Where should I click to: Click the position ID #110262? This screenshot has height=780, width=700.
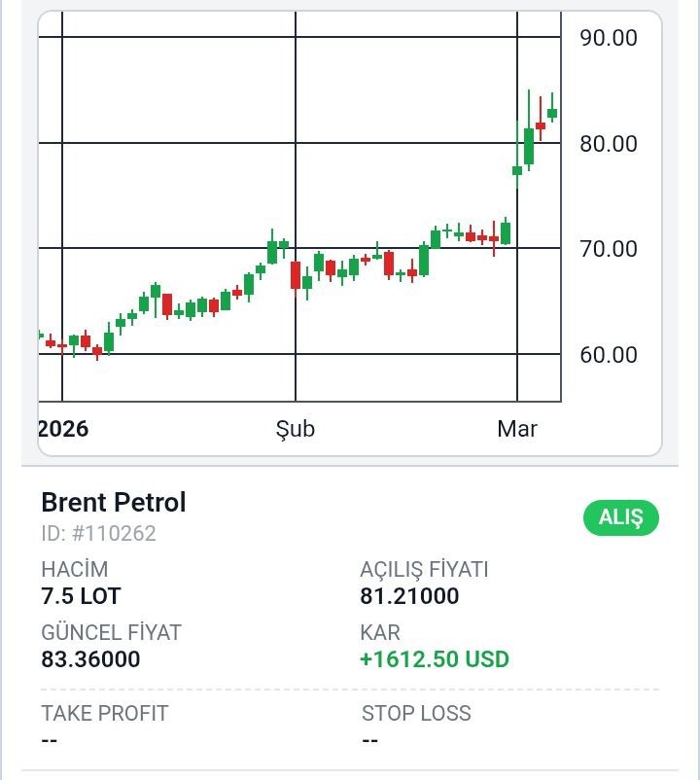[x=98, y=533]
